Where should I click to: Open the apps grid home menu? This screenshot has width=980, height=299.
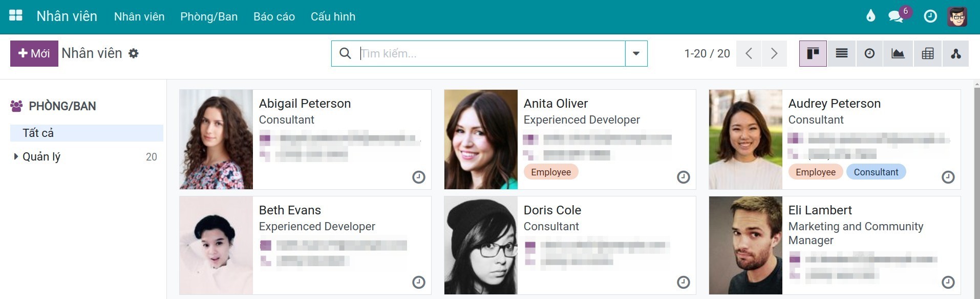[16, 16]
